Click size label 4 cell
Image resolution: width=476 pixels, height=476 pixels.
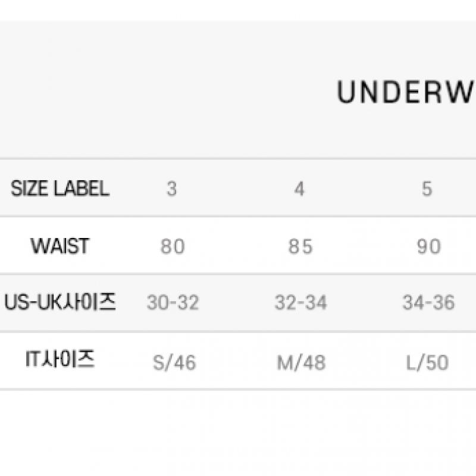[x=300, y=189]
